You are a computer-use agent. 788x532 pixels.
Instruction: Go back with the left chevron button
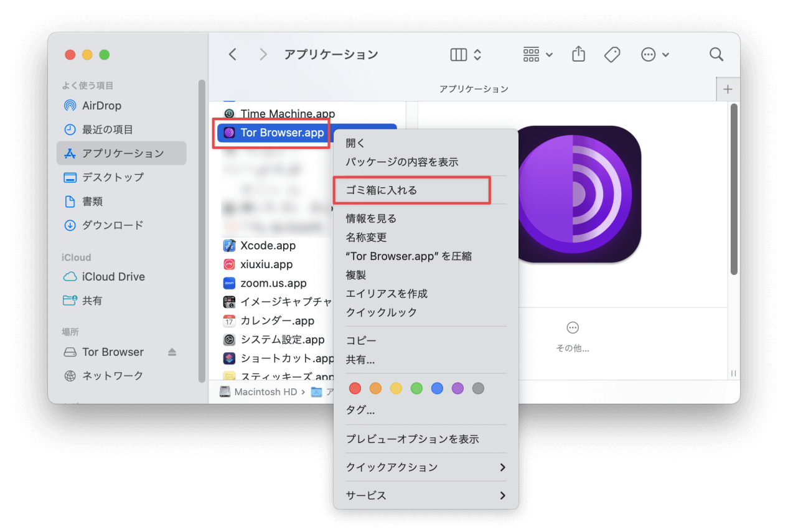tap(233, 55)
